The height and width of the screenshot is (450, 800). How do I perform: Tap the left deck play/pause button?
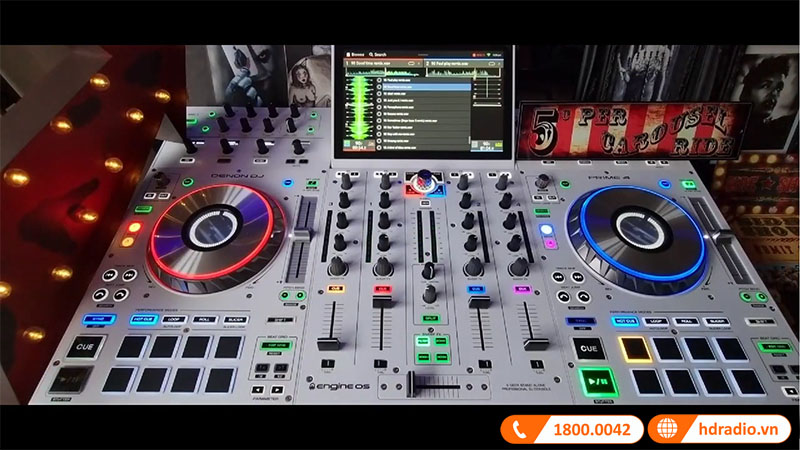coord(70,380)
